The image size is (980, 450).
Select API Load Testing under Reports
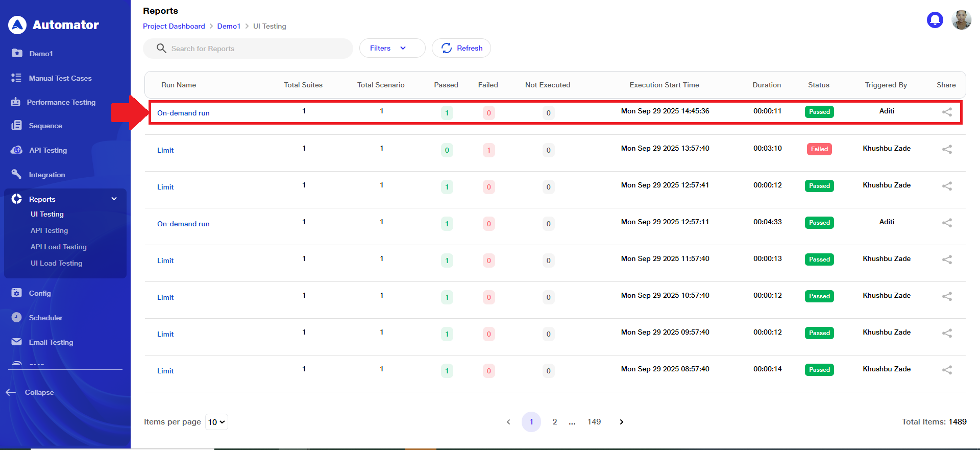point(58,247)
